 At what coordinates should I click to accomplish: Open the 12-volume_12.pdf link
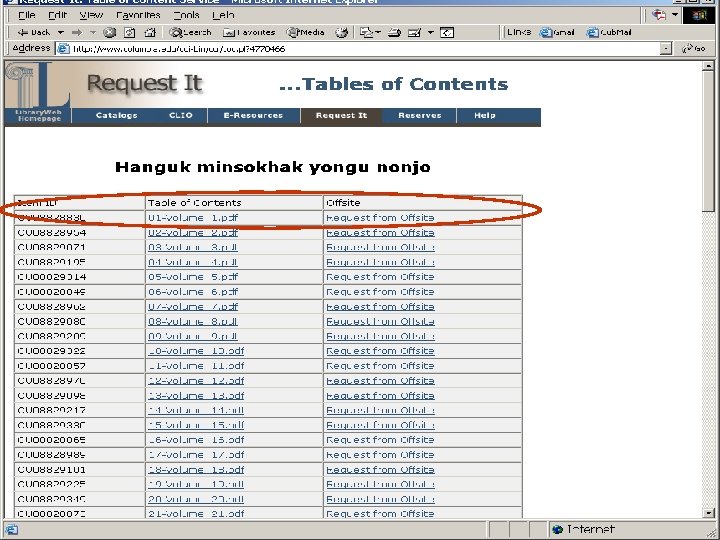196,381
